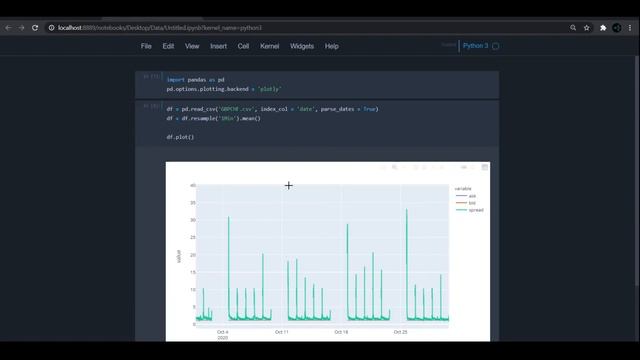
Task: Open the Kernel menu
Action: (x=269, y=46)
